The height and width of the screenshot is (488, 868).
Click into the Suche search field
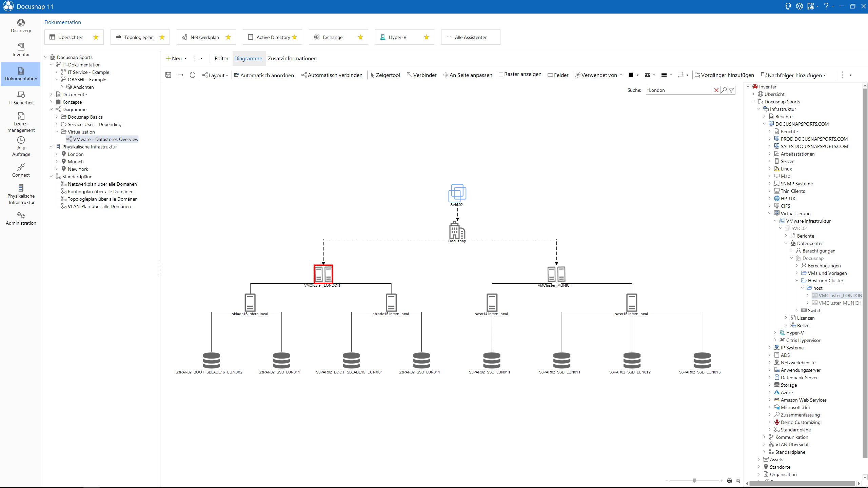679,90
